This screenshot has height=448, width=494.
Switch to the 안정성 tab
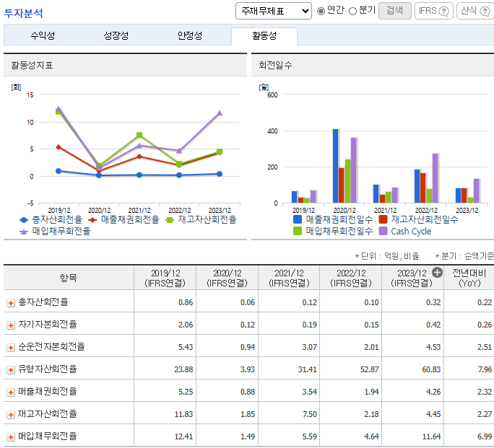click(x=190, y=35)
